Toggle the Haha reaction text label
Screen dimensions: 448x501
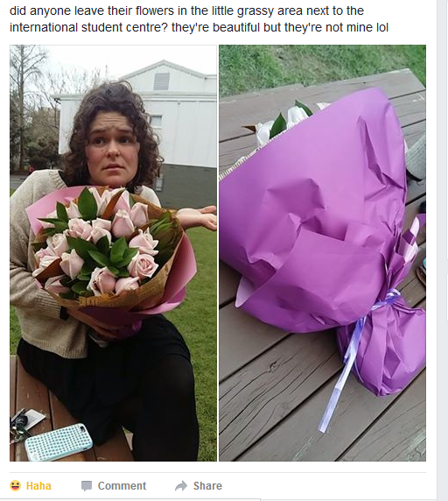point(38,486)
